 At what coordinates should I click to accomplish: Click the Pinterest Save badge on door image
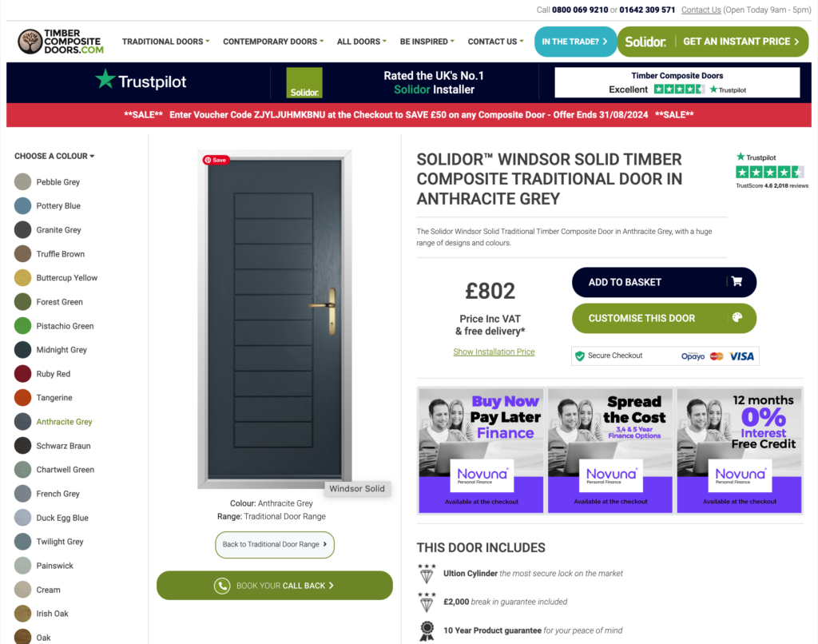coord(216,161)
